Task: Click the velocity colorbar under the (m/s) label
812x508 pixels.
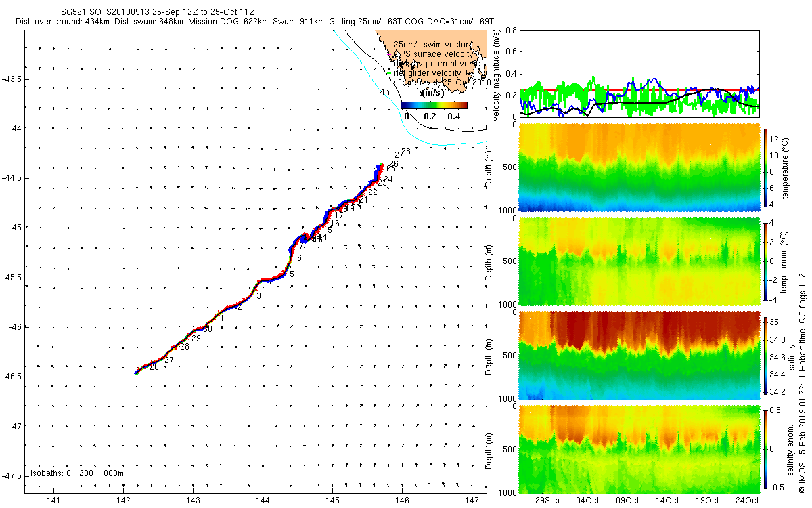Action: coord(434,105)
